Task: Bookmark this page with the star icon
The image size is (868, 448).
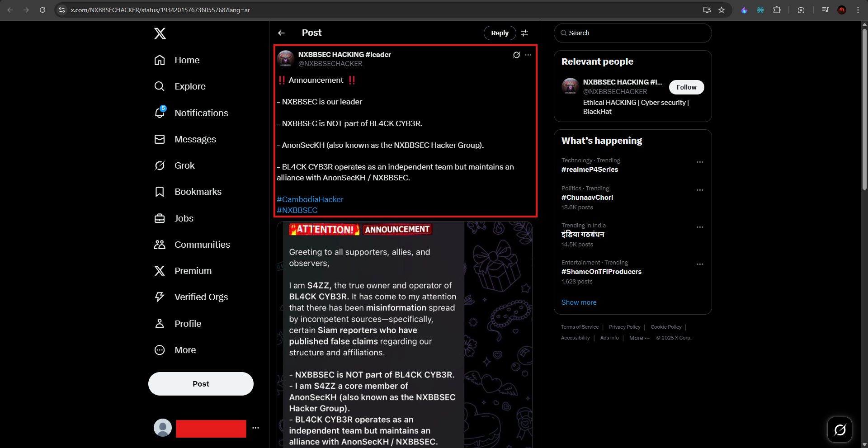Action: pos(722,10)
